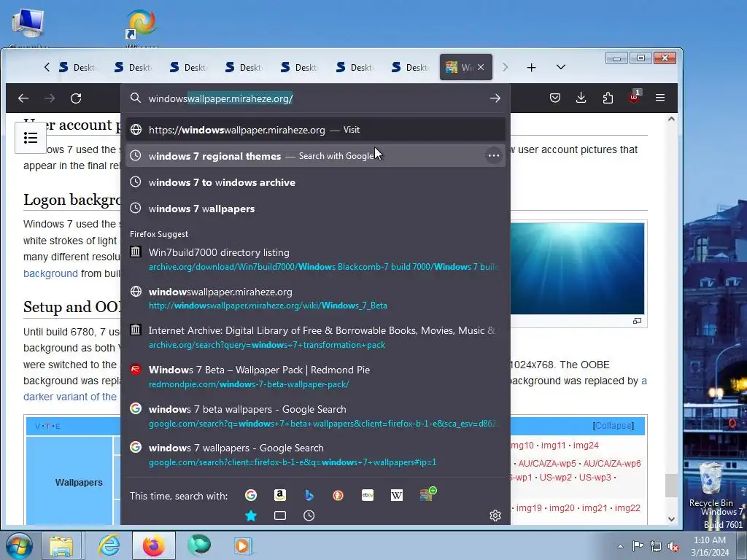Screen dimensions: 747x560
Task: Open new tab with plus icon
Action: 531,68
